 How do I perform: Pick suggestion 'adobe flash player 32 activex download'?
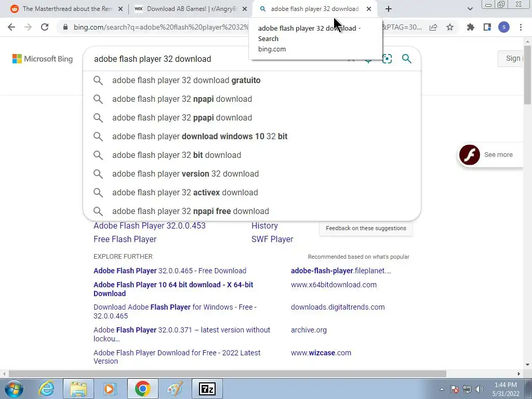[252, 192]
